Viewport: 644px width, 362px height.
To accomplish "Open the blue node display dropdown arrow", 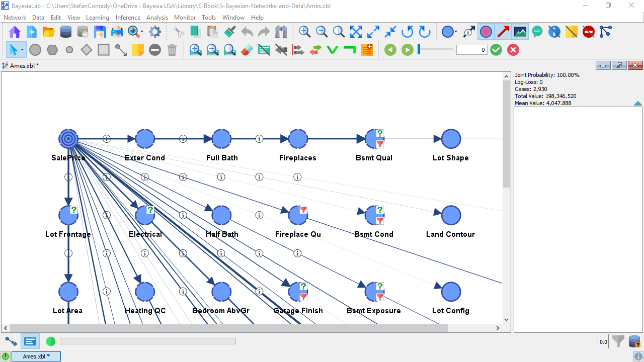I will coord(456,32).
